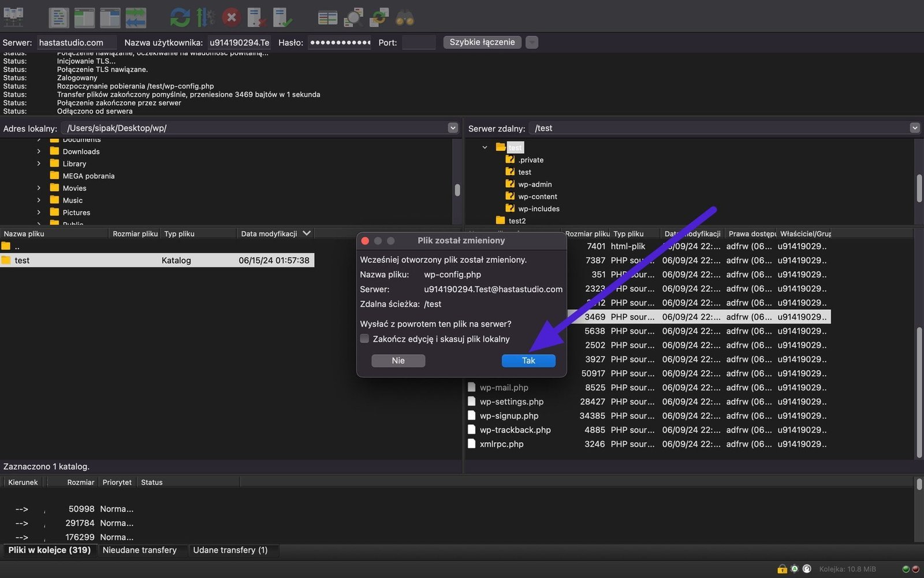Open the Site Manager icon
Viewport: 924px width, 578px height.
pyautogui.click(x=13, y=17)
